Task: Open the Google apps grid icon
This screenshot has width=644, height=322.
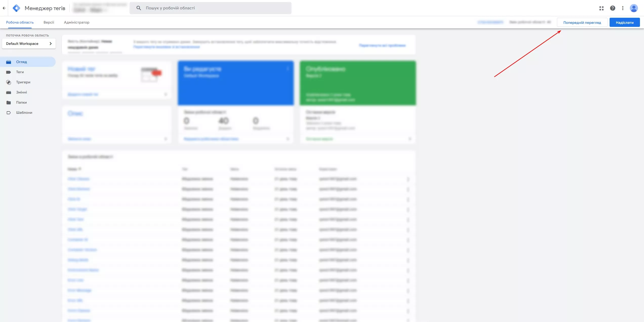Action: [x=601, y=8]
